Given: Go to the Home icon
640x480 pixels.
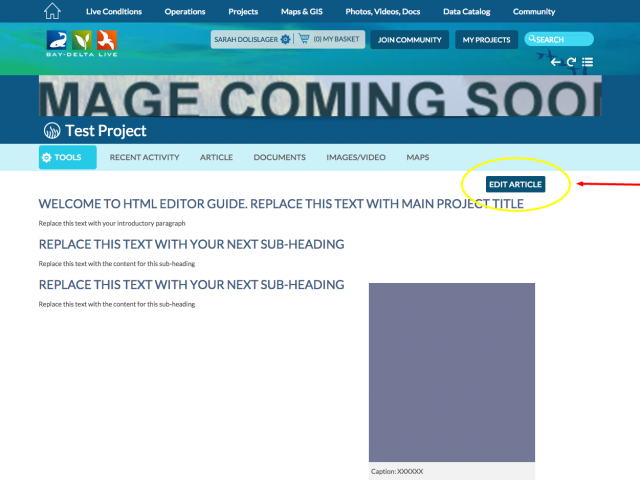Looking at the screenshot, I should click(x=52, y=11).
